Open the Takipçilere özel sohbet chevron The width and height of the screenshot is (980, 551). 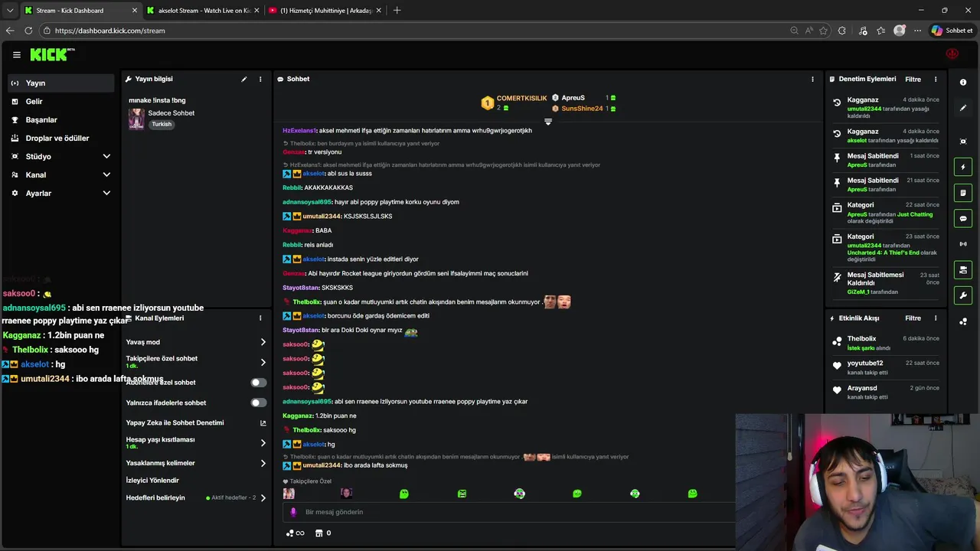(x=263, y=362)
